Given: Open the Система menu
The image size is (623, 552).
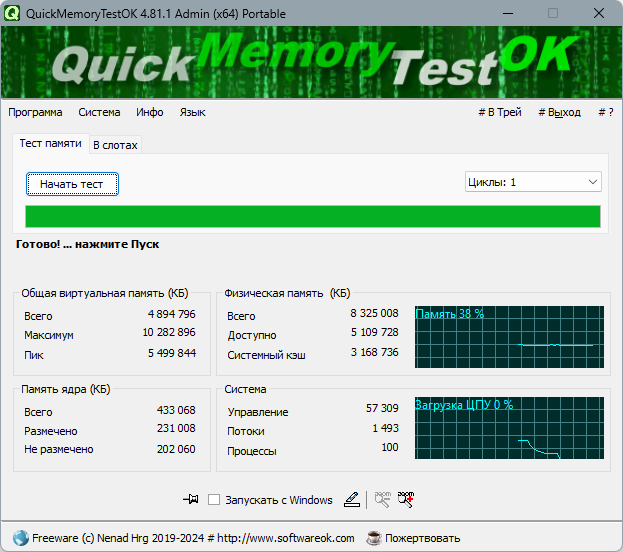Looking at the screenshot, I should click(99, 112).
